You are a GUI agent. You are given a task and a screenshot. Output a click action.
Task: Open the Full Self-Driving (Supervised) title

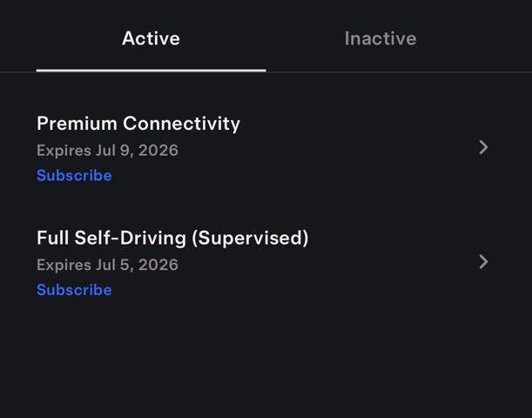click(x=172, y=238)
